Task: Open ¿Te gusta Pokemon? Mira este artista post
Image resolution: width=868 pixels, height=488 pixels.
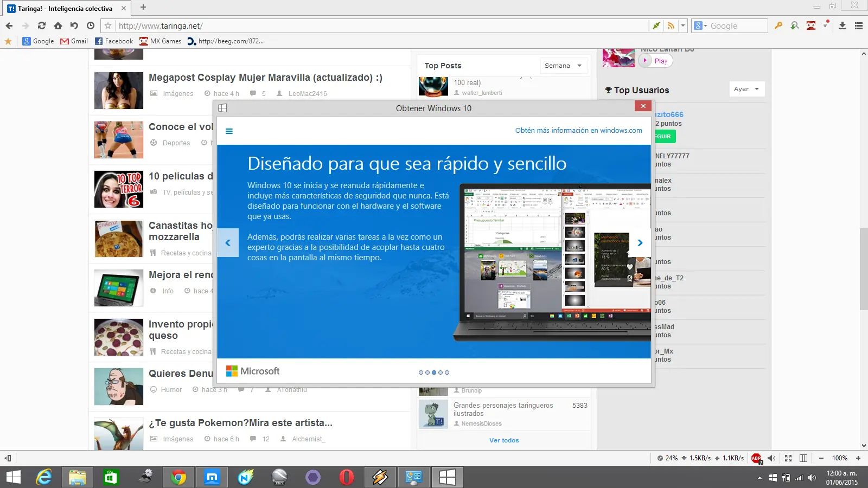Action: (240, 423)
